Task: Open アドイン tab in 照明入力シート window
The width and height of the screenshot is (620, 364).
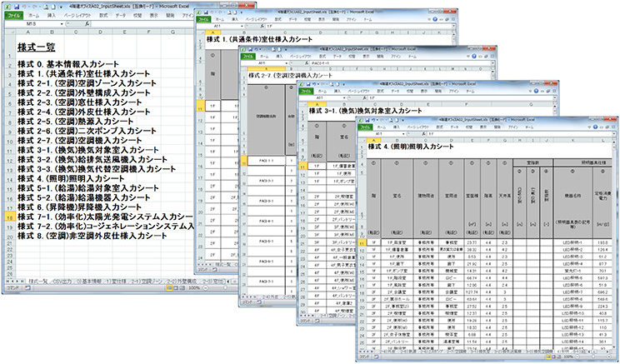Action: (x=513, y=127)
